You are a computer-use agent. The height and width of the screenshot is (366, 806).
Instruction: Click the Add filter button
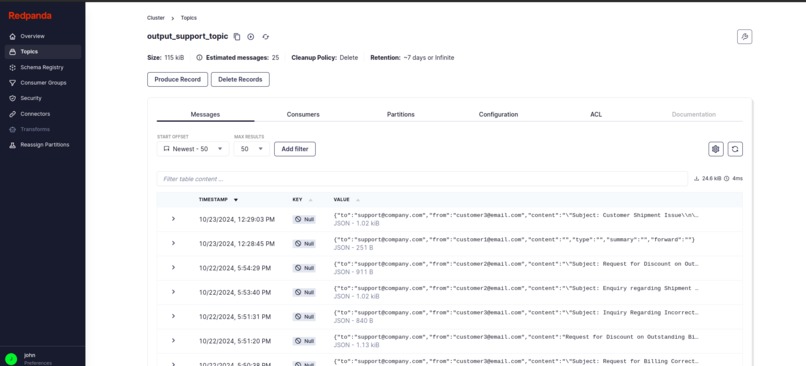click(295, 149)
